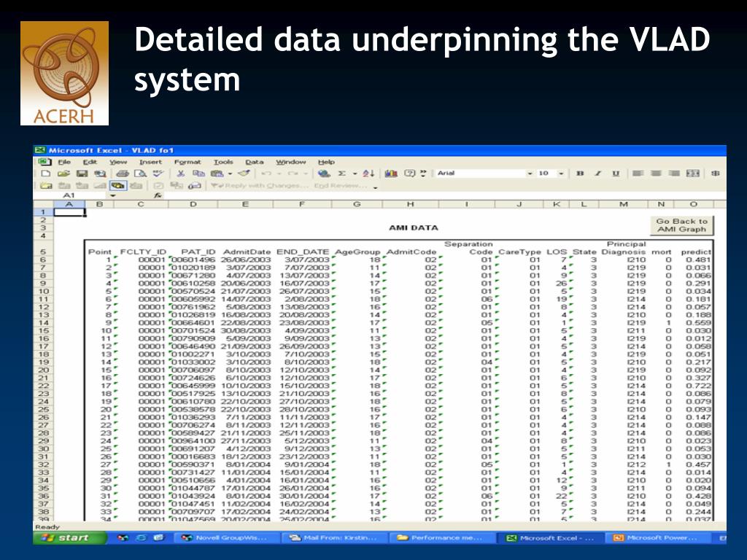This screenshot has width=747, height=560.
Task: Open the AutoSum dropdown arrow
Action: tap(355, 174)
